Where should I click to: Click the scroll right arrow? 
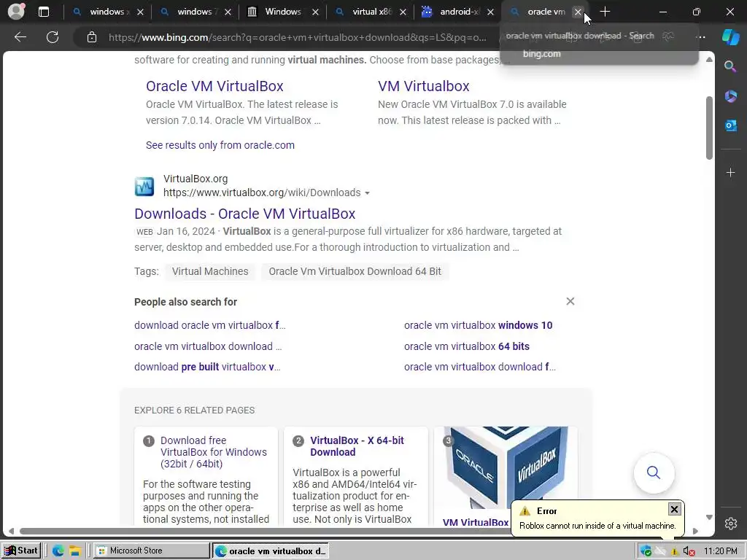(695, 531)
